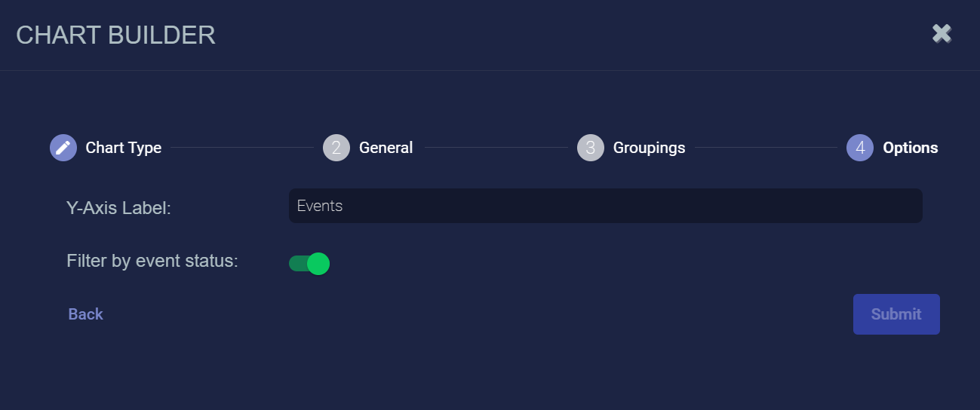
Task: Click the step 3 circle icon
Action: coord(591,148)
